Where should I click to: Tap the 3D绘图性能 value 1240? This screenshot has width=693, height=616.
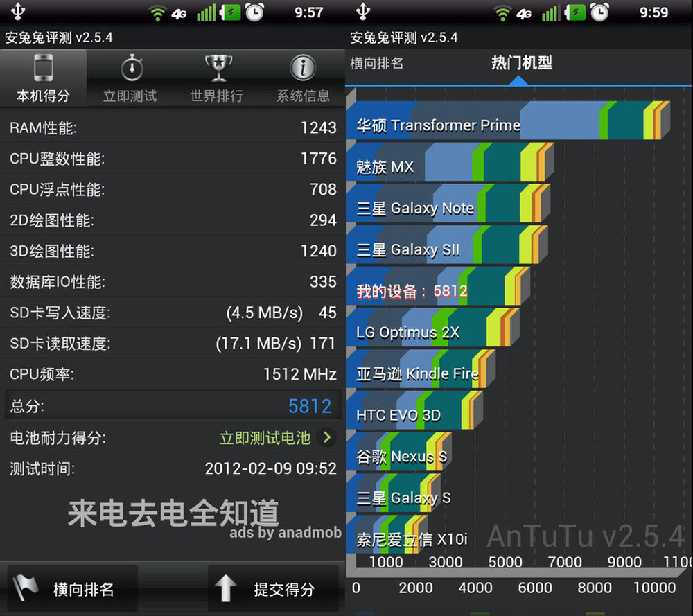319,251
